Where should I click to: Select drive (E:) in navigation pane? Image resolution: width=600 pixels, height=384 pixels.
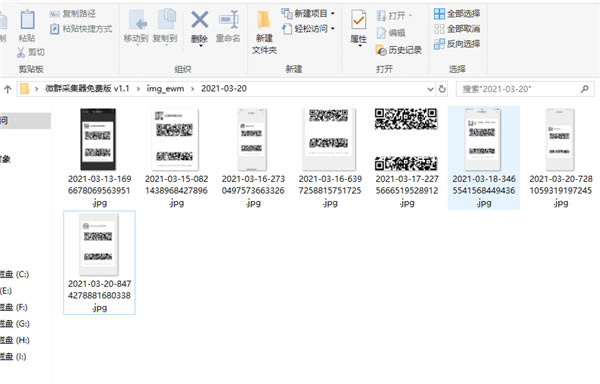pos(6,291)
